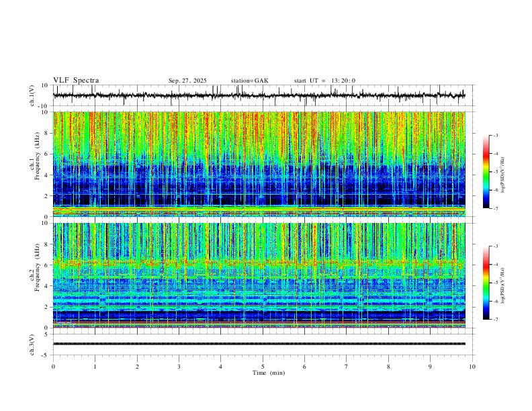Click the 4 kHz tick on ch.2 spectrogram
Screen dimensions: 532x411
46,286
